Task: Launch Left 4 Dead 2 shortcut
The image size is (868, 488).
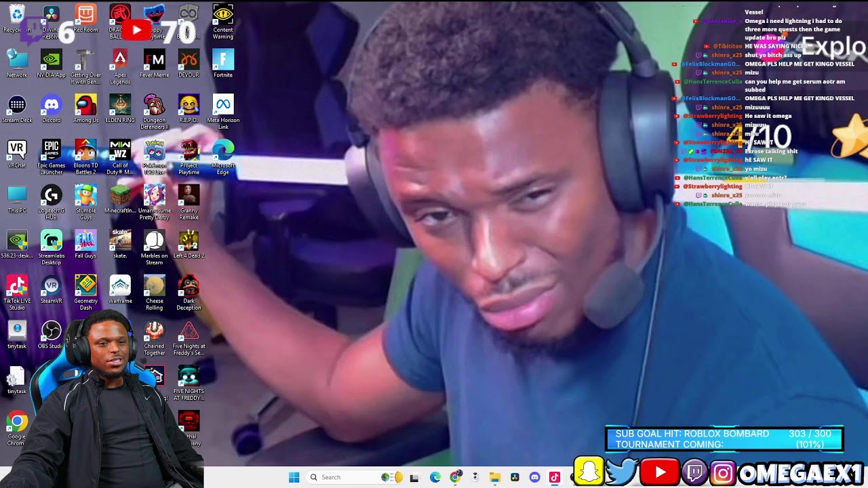Action: 189,245
